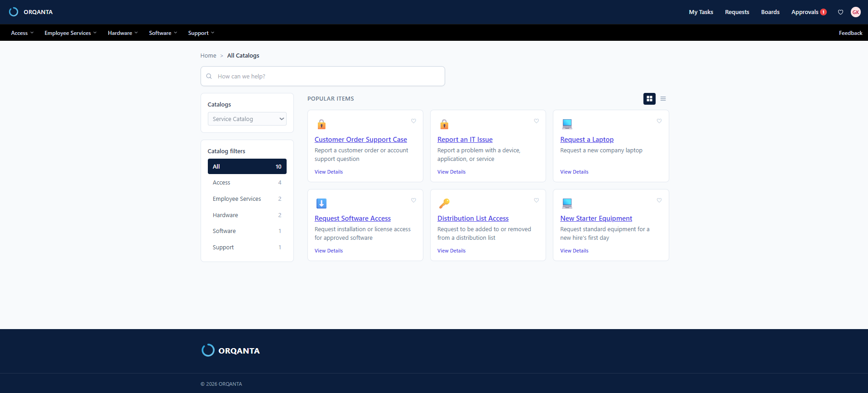Switch to list view layout
This screenshot has width=868, height=393.
663,98
